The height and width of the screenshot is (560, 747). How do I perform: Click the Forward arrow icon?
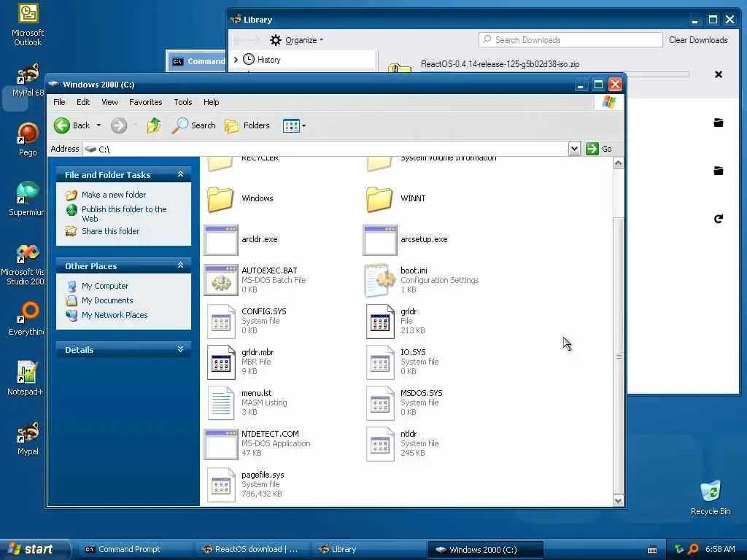point(119,125)
